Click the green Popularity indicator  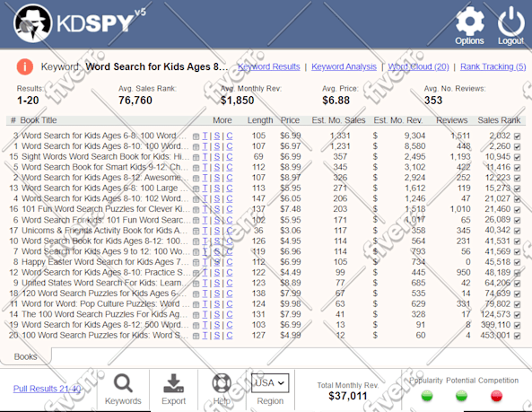point(427,396)
